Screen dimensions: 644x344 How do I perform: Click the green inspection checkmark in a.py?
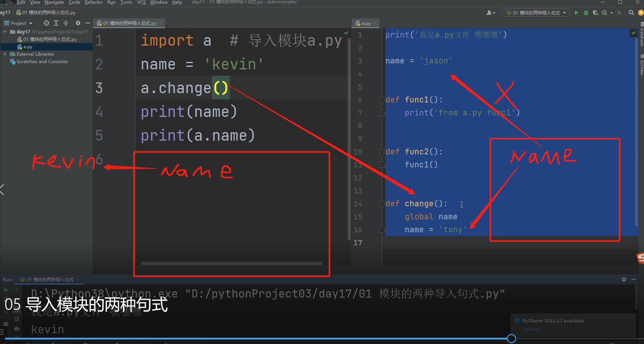click(x=633, y=33)
